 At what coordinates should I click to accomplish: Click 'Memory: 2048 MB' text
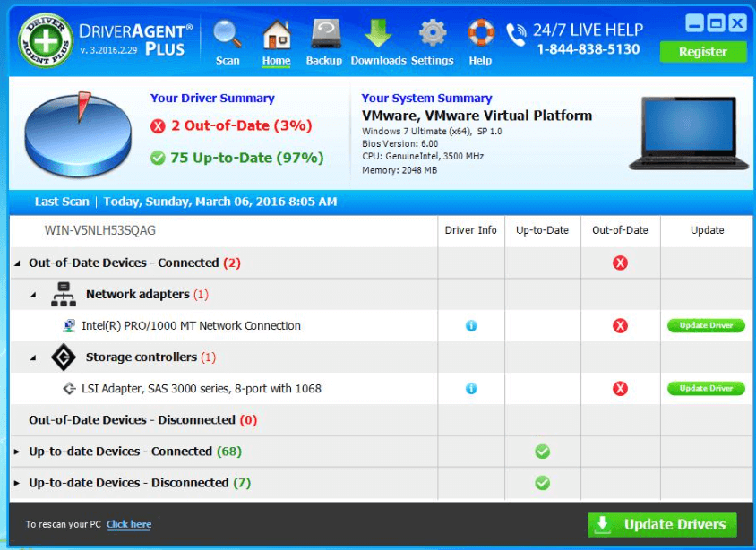[399, 170]
